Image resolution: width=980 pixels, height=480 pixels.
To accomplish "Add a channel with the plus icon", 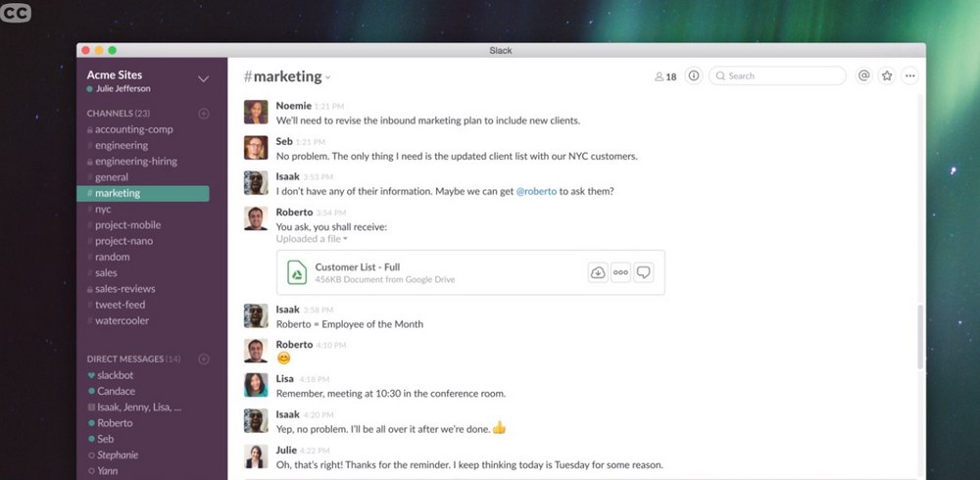I will click(x=204, y=114).
